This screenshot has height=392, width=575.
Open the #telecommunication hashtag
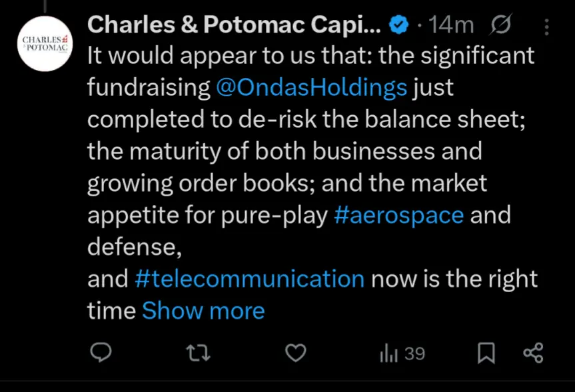tap(249, 279)
